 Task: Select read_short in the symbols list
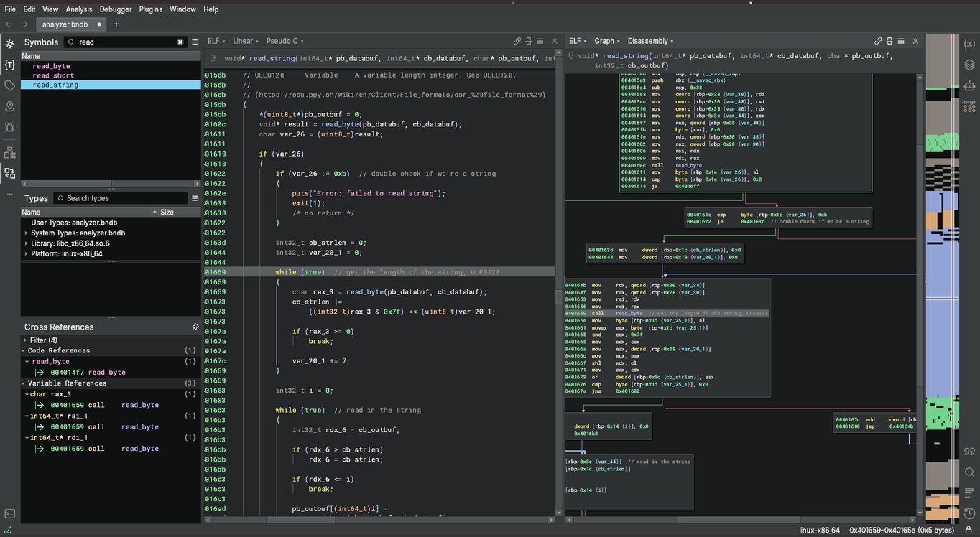(x=53, y=75)
